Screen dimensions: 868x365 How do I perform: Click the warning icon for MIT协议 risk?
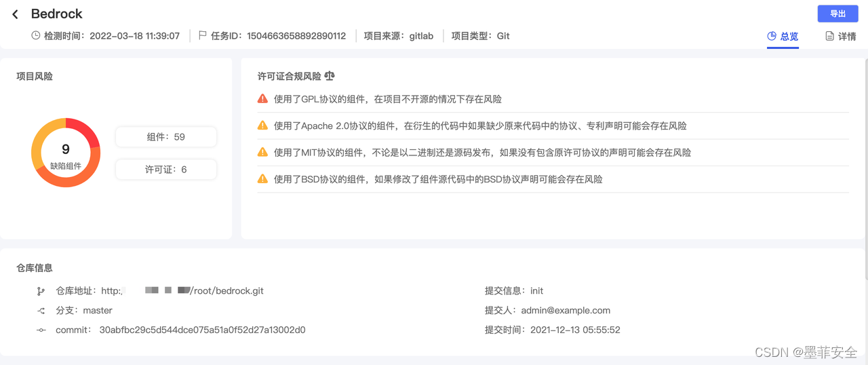(x=262, y=152)
